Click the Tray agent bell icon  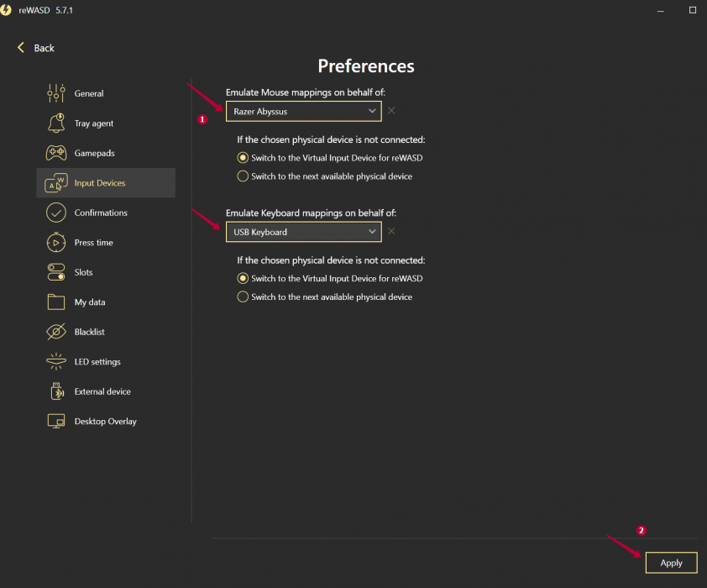tap(56, 123)
